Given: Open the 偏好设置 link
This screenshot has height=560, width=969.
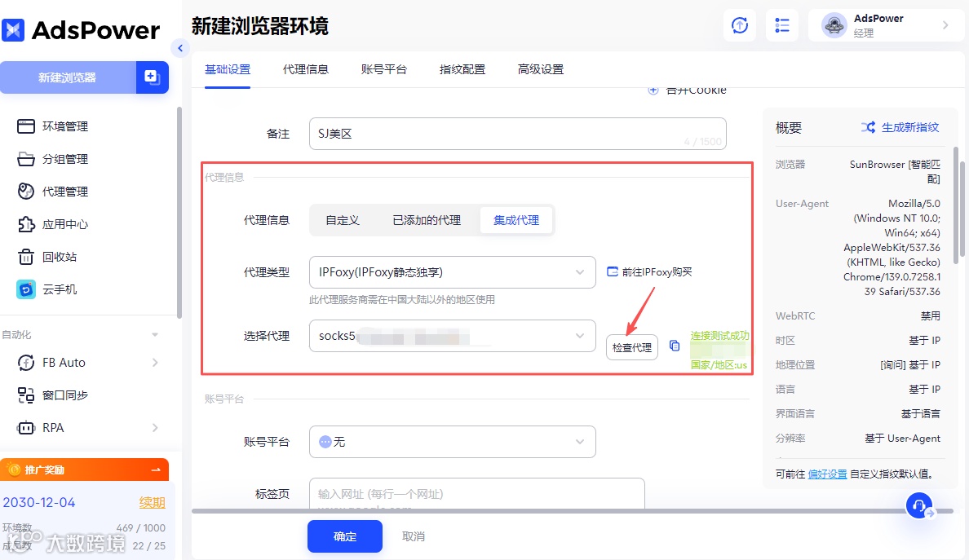Looking at the screenshot, I should click(827, 474).
